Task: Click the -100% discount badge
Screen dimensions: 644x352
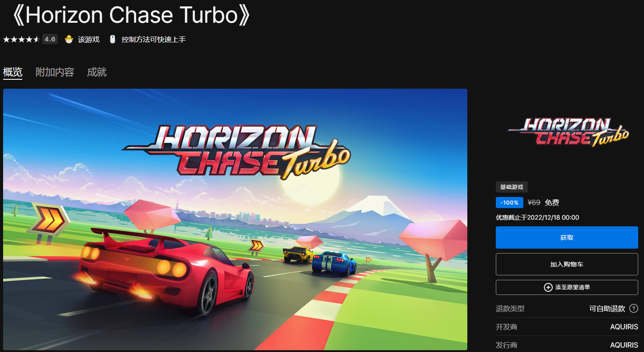Action: point(510,203)
